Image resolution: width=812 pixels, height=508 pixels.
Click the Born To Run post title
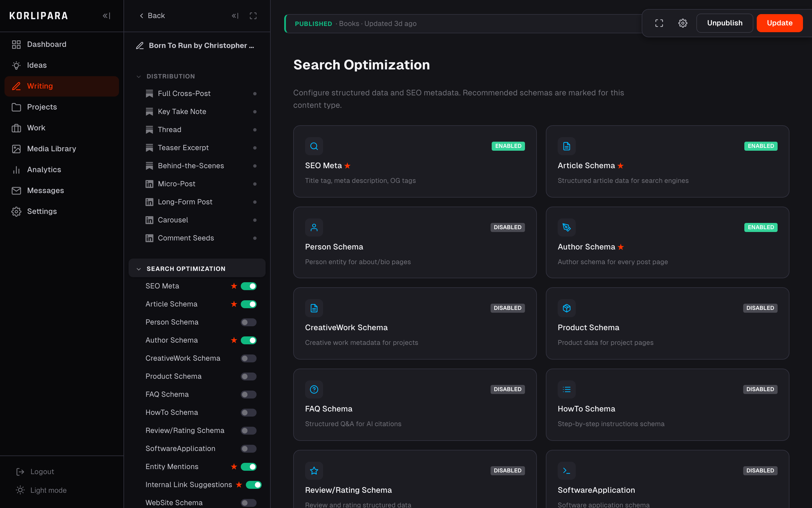pos(201,46)
